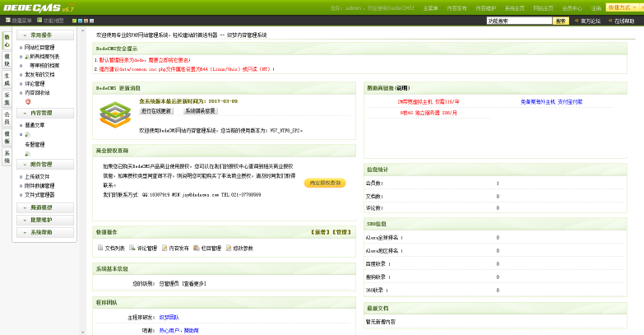Image resolution: width=644 pixels, height=335 pixels.
Task: Focus the 功能搜索 search input field
Action: (519, 21)
